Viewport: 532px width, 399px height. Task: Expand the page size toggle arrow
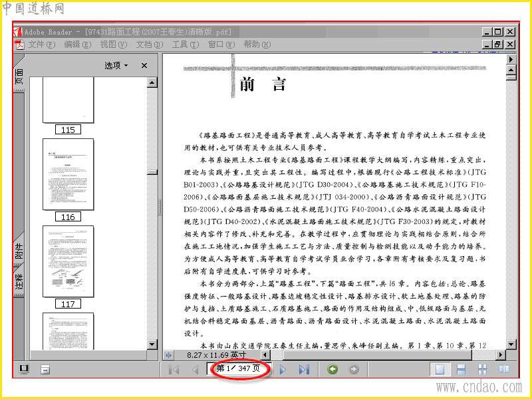(168, 355)
